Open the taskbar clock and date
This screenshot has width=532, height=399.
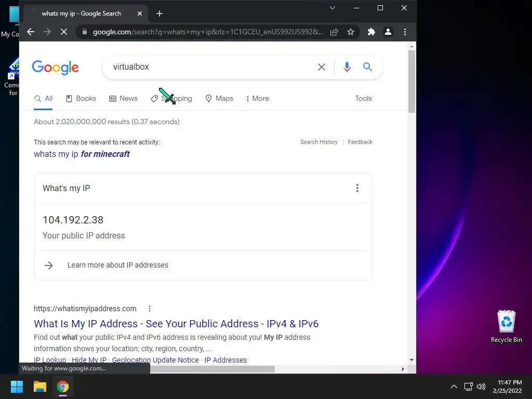click(508, 387)
